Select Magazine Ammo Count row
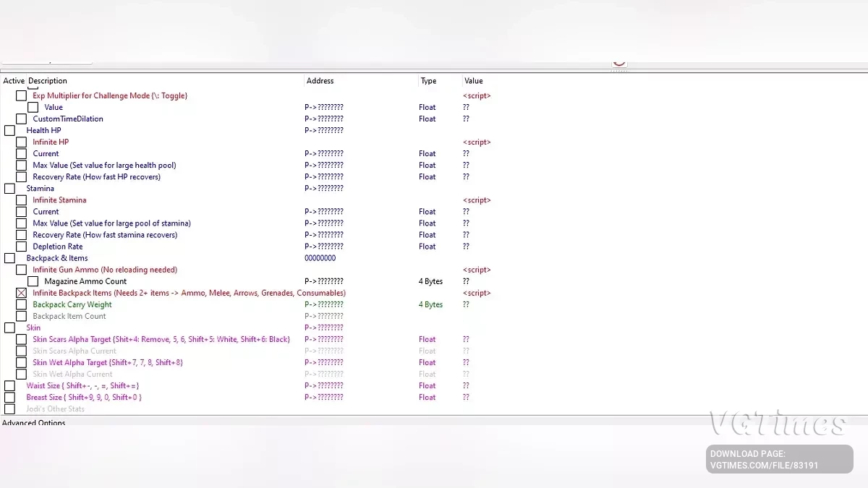This screenshot has width=868, height=488. (85, 281)
